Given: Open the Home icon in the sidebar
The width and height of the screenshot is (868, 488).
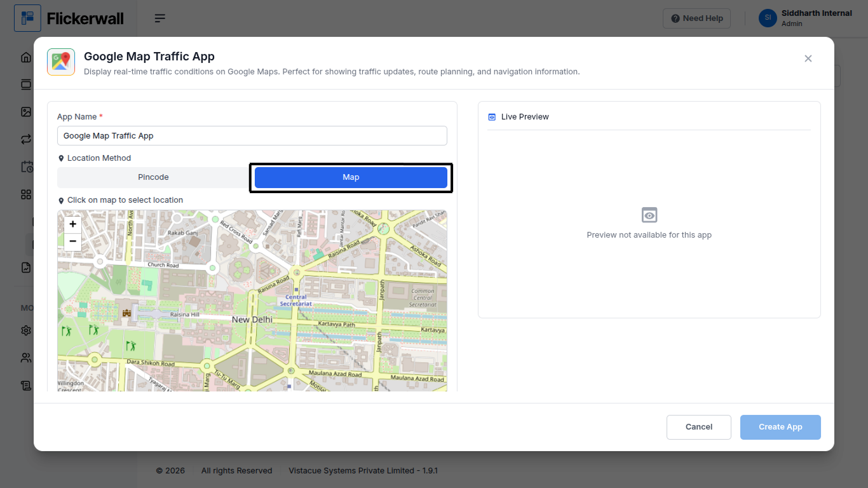Looking at the screenshot, I should click(x=26, y=57).
